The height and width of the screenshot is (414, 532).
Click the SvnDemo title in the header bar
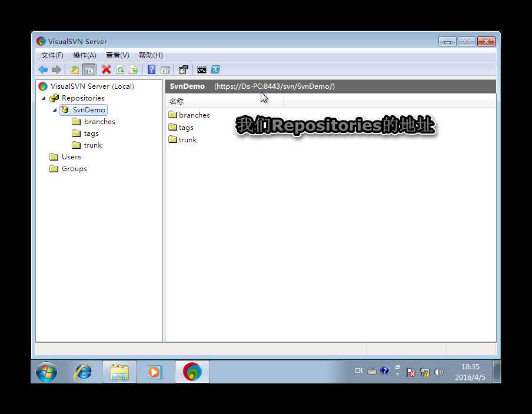click(187, 86)
